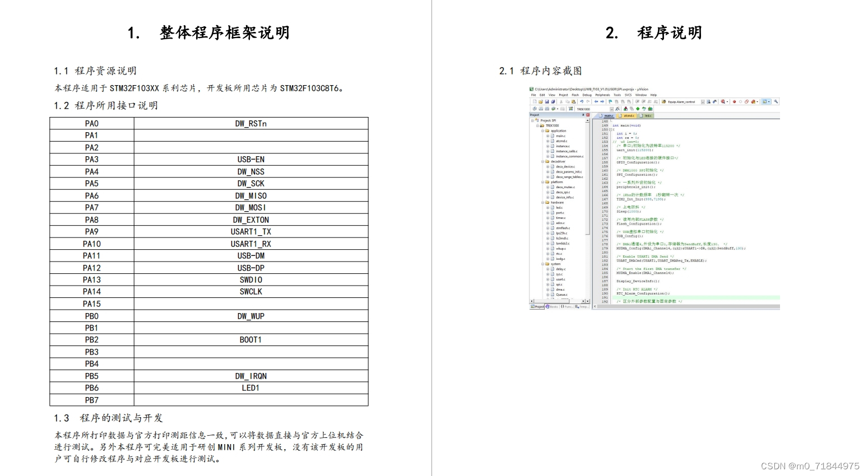Select usart.c in the project tree
Image resolution: width=868 pixels, height=476 pixels.
pyautogui.click(x=560, y=279)
